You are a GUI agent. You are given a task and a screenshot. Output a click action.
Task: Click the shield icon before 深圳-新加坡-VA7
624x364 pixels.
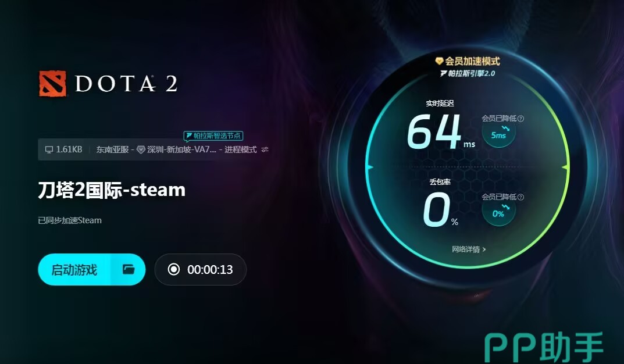pos(141,149)
